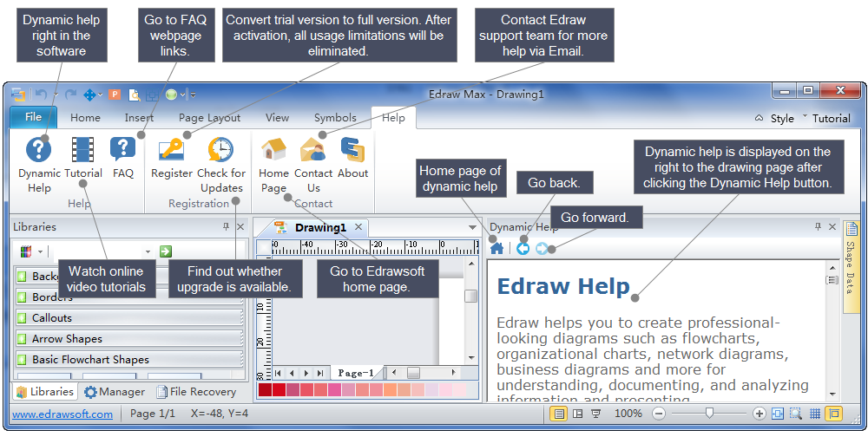Click the Go back arrow in Dynamic Help

tap(523, 248)
